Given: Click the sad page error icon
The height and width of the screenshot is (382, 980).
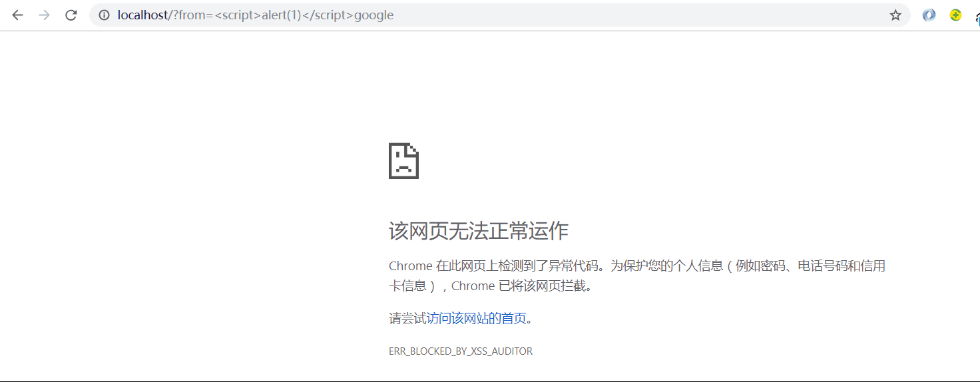Looking at the screenshot, I should pyautogui.click(x=404, y=160).
